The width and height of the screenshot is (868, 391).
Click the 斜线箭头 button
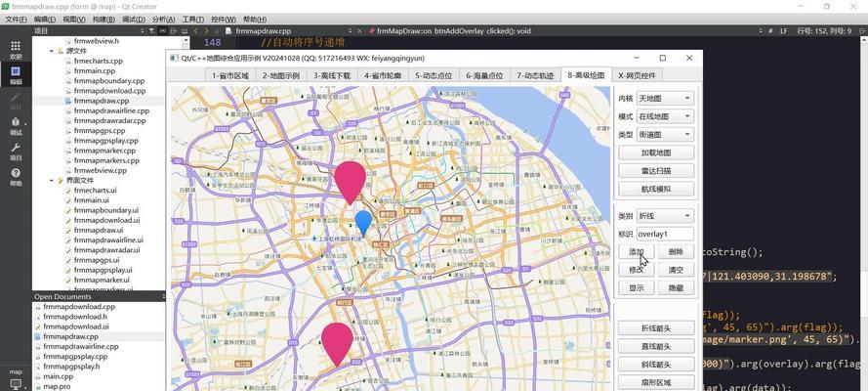pos(656,365)
